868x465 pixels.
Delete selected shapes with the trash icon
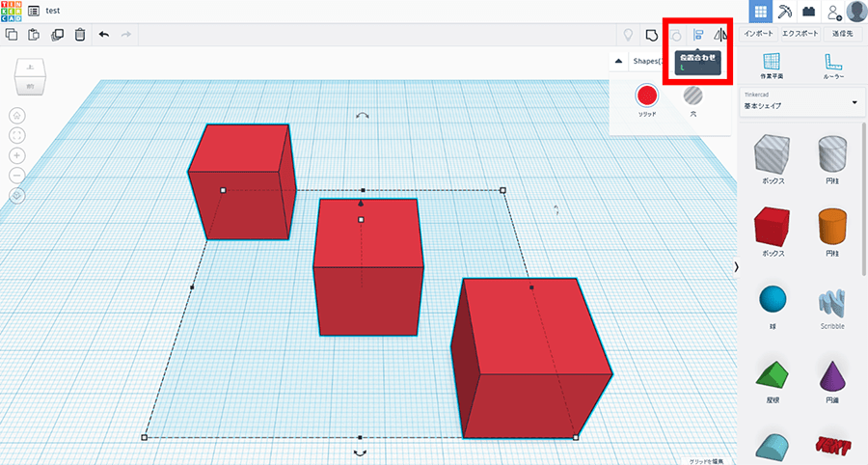tap(80, 35)
